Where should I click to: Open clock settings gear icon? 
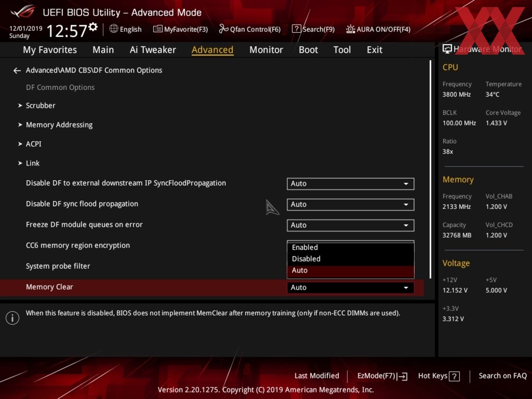(x=93, y=27)
